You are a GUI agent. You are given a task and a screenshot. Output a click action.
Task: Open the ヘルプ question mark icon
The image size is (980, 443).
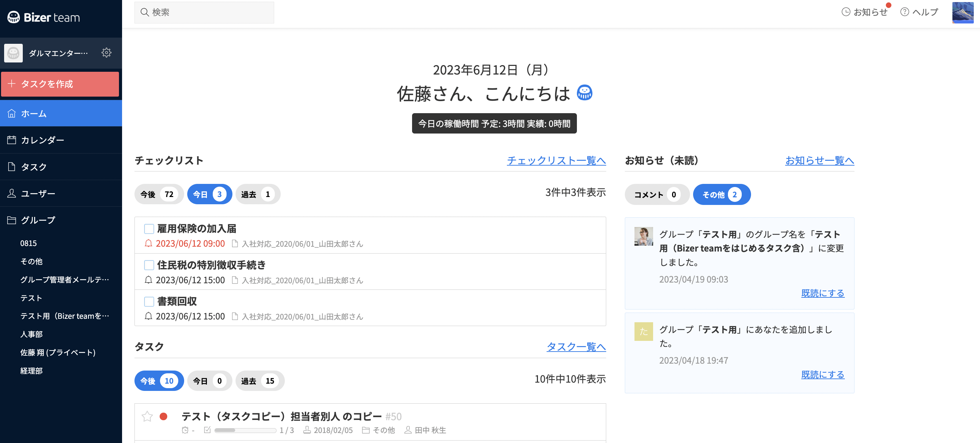[904, 12]
